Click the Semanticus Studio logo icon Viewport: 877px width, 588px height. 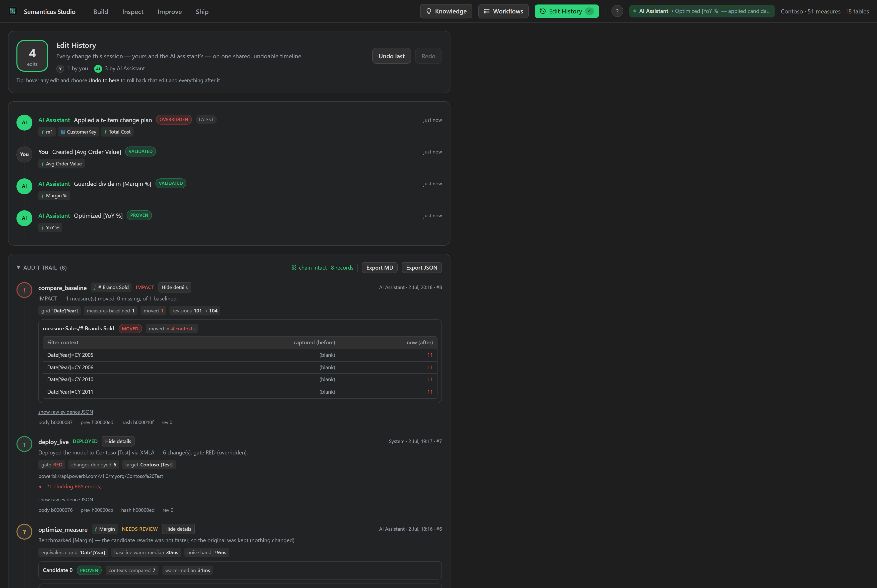pyautogui.click(x=13, y=11)
